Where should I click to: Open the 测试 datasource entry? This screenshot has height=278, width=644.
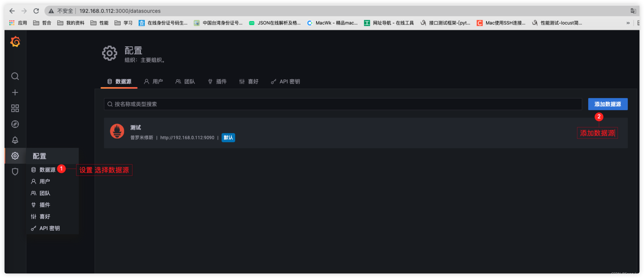[135, 128]
